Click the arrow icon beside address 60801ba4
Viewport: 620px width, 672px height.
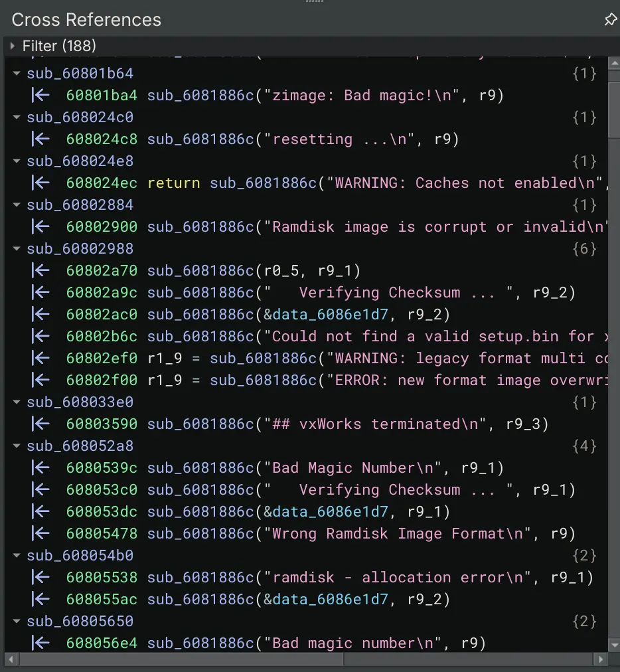(x=41, y=96)
